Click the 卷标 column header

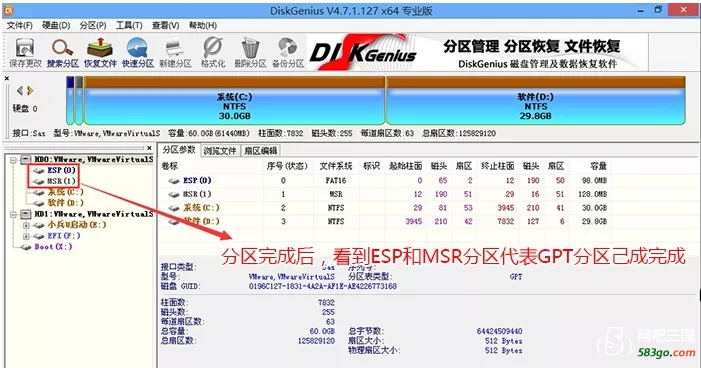pos(170,166)
